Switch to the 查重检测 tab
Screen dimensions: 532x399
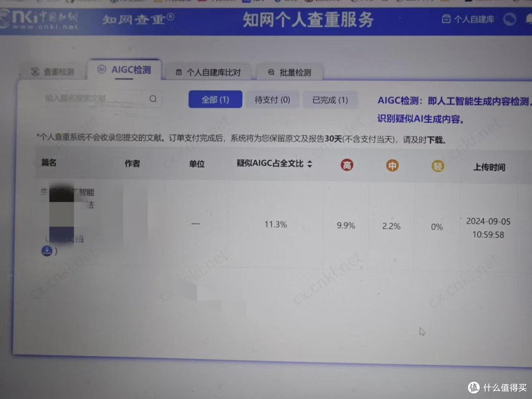(x=54, y=71)
